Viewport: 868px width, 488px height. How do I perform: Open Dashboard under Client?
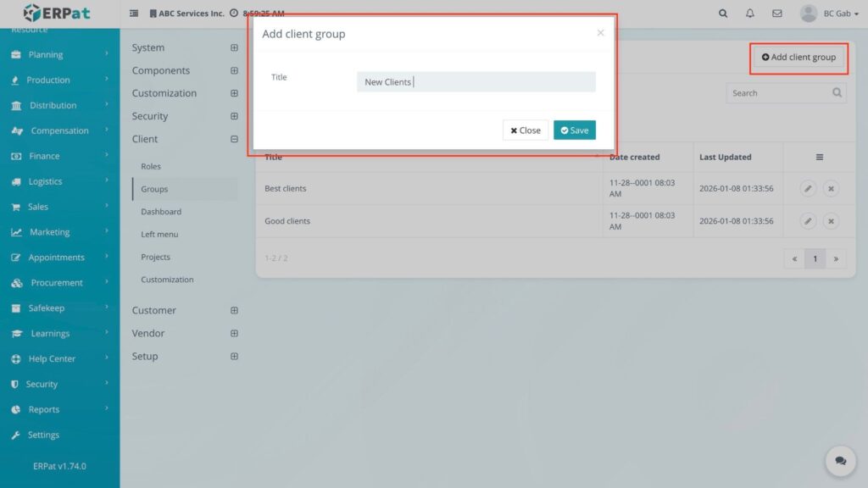pos(161,212)
